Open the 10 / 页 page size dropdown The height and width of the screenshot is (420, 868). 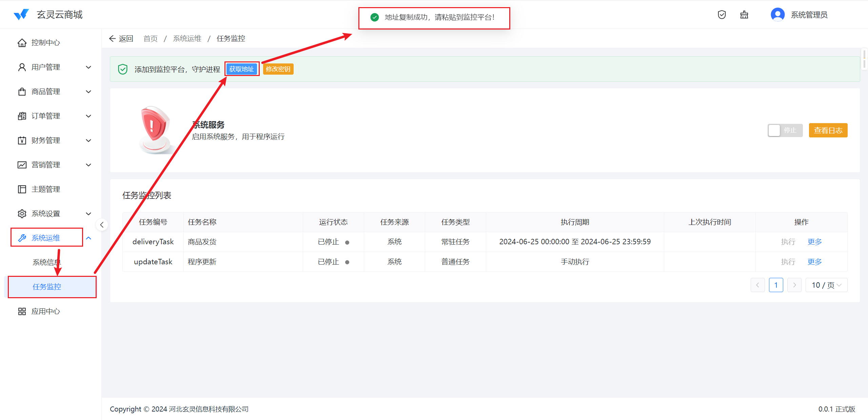click(826, 285)
